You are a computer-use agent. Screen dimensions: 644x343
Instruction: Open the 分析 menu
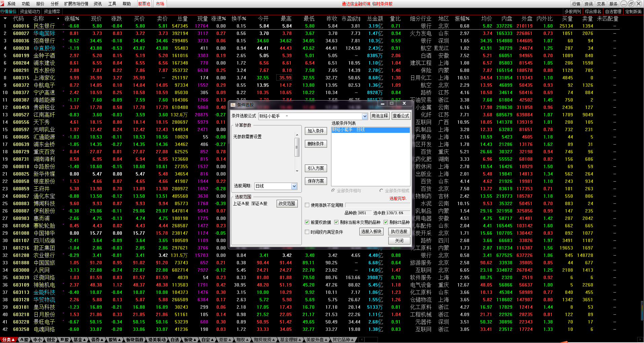point(55,4)
